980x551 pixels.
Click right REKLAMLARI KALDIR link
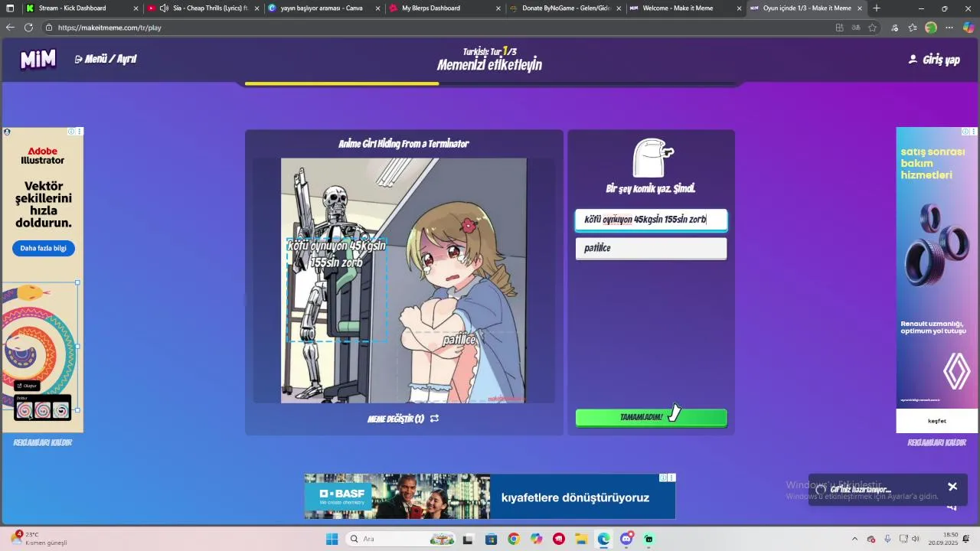937,442
